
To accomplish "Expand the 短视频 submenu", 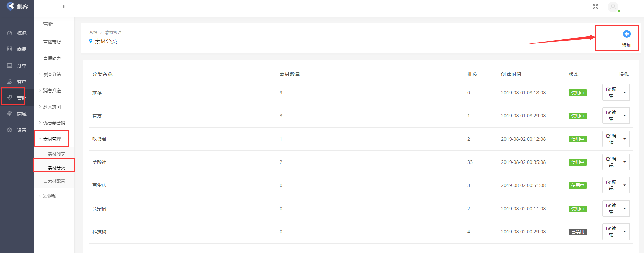I will [x=48, y=196].
